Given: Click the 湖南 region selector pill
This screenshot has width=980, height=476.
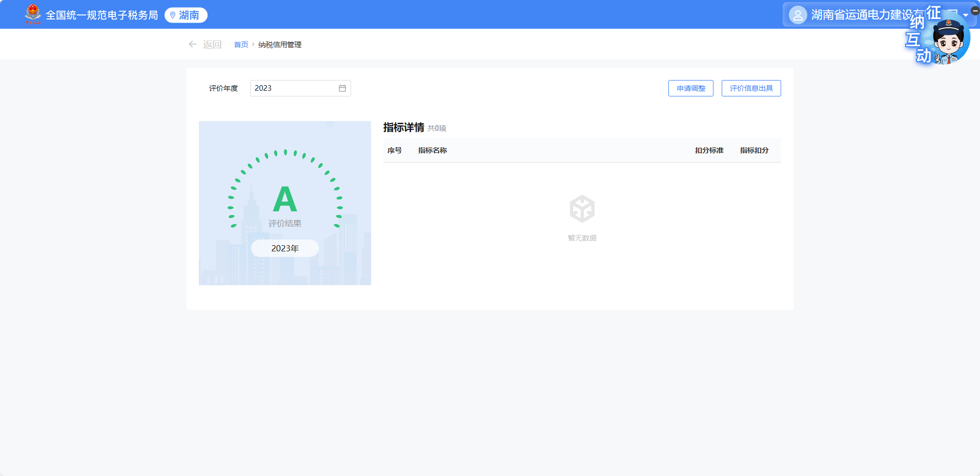Looking at the screenshot, I should click(186, 15).
